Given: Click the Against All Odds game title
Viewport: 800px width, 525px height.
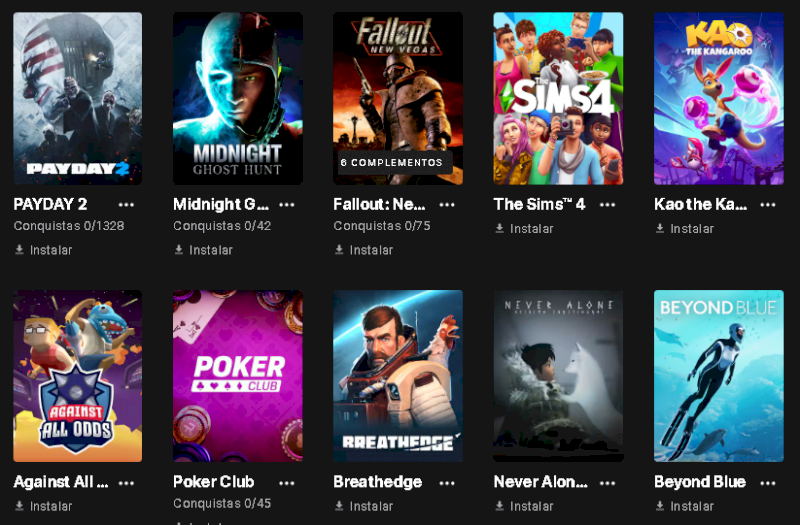Looking at the screenshot, I should [60, 482].
